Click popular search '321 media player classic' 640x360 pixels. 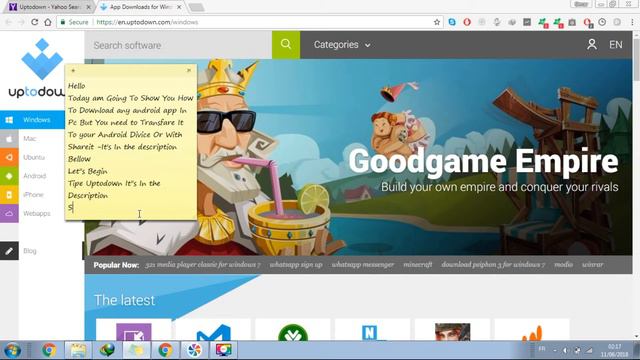(202, 264)
